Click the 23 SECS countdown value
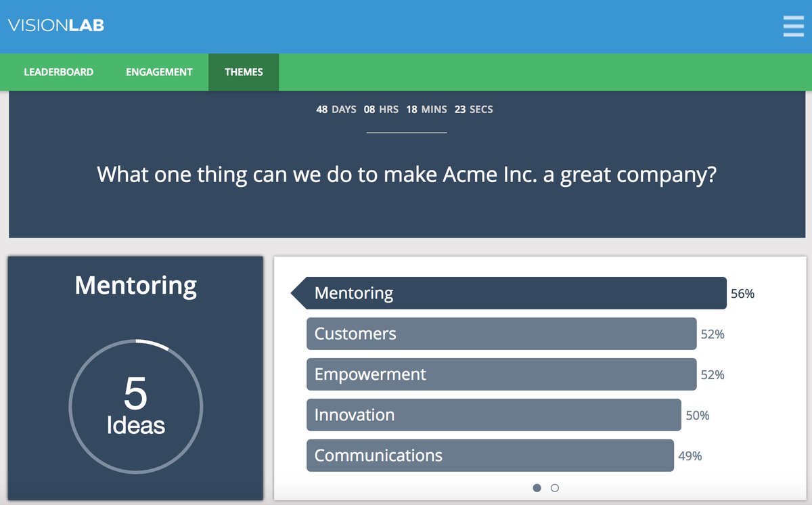Viewport: 812px width, 505px height. (474, 109)
